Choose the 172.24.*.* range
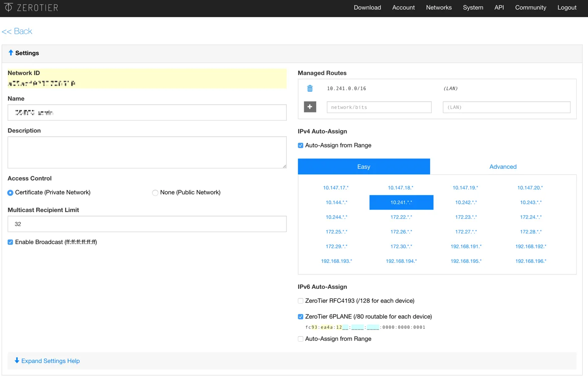 coord(531,217)
